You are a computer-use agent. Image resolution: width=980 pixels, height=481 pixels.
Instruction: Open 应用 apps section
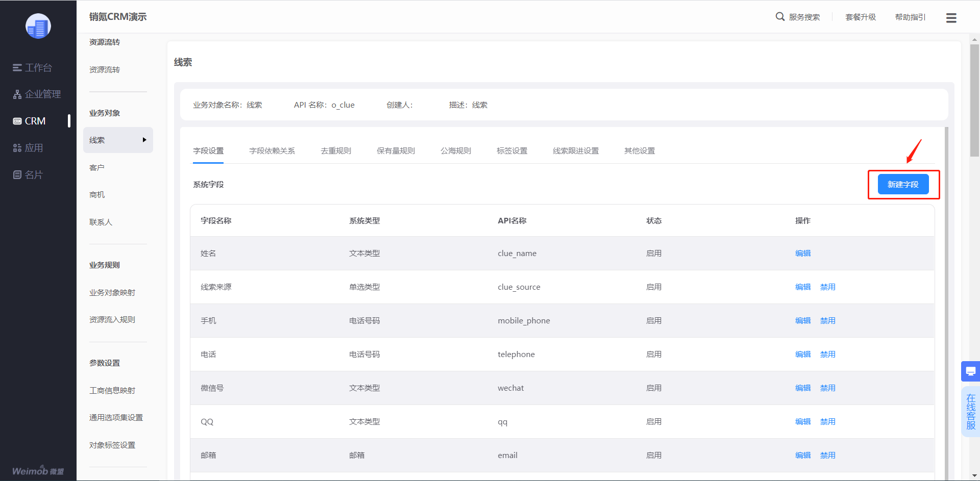28,148
